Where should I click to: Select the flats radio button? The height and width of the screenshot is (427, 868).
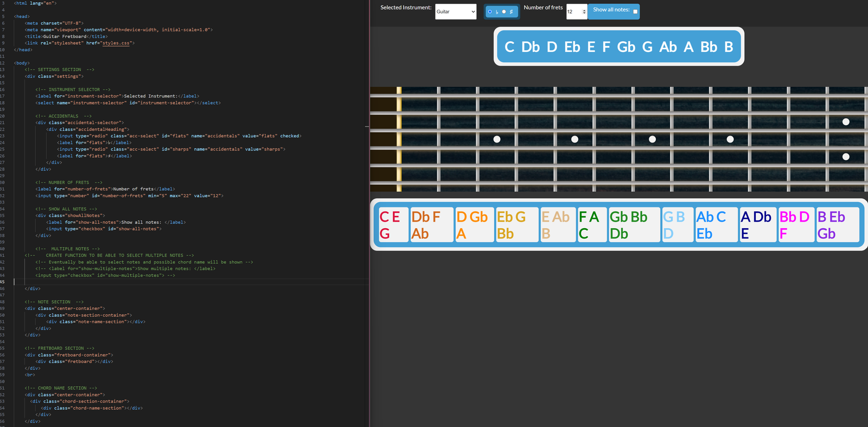point(490,11)
